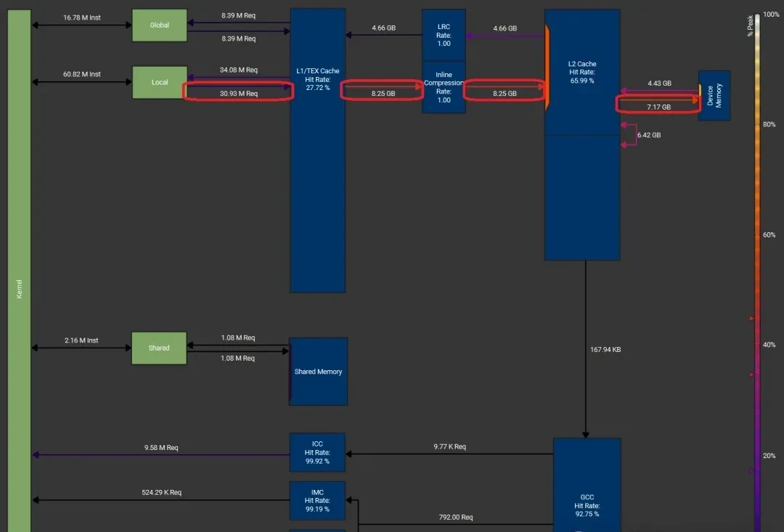
Task: Click 8.25 GB between Inline Compression and L2
Action: click(505, 94)
